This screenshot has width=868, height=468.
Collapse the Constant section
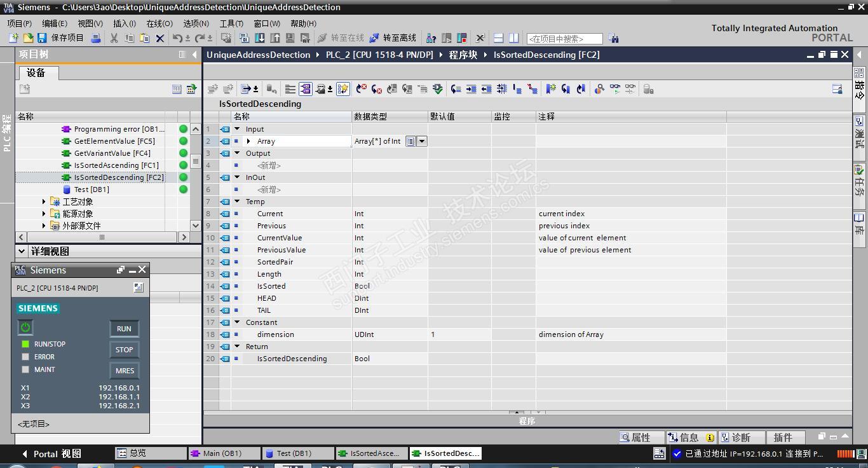[237, 322]
